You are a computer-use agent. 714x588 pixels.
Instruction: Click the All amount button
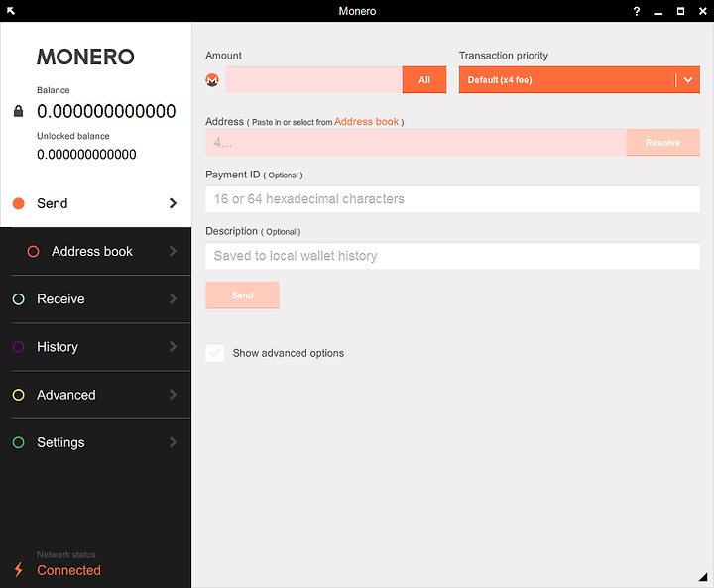click(x=424, y=80)
